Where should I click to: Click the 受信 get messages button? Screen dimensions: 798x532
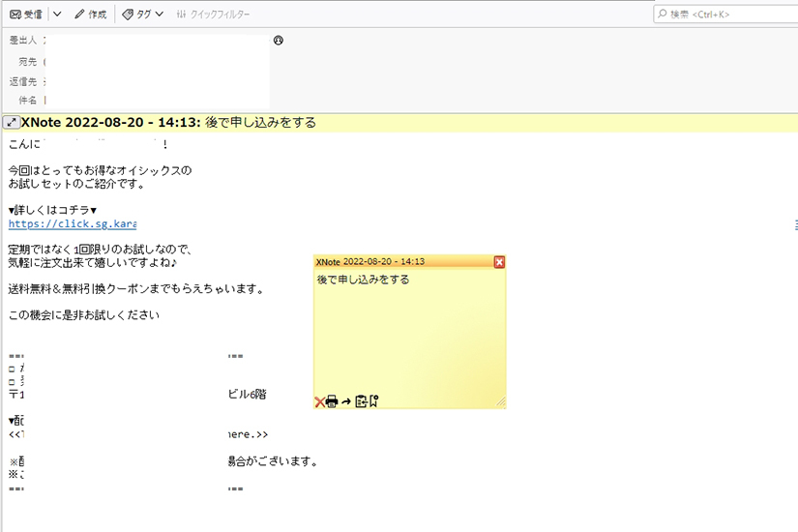(26, 15)
